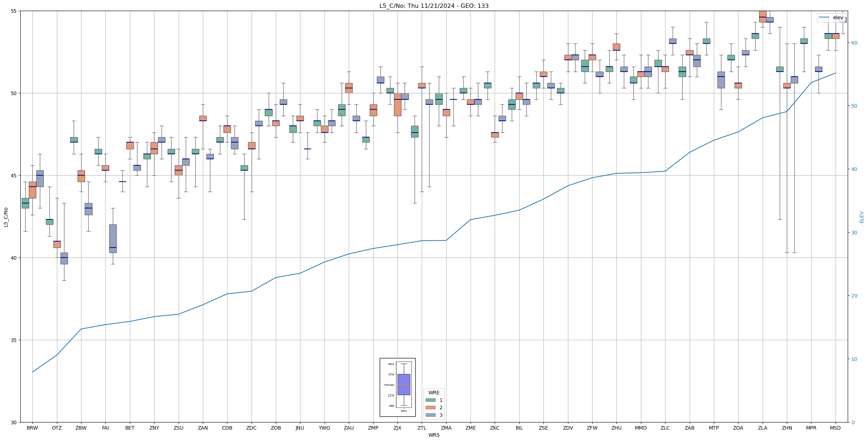Click the orange WRE 2 legend swatch
The width and height of the screenshot is (868, 441).
430,408
